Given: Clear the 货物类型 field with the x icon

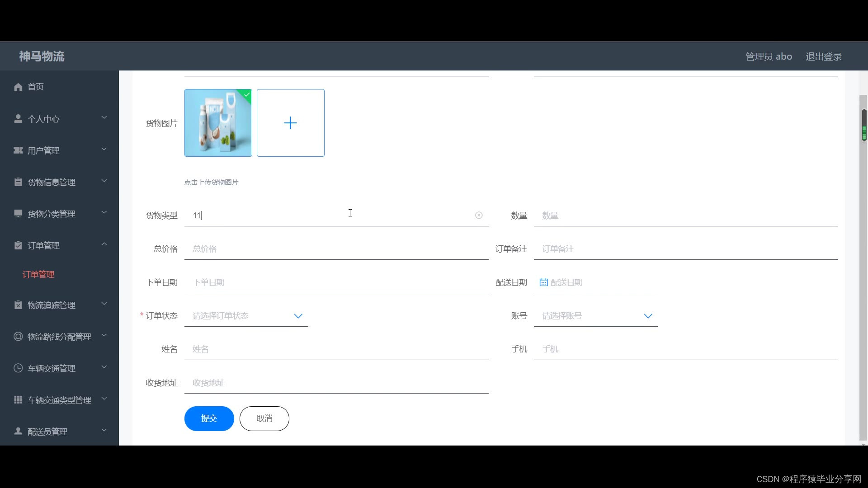Looking at the screenshot, I should pyautogui.click(x=479, y=216).
